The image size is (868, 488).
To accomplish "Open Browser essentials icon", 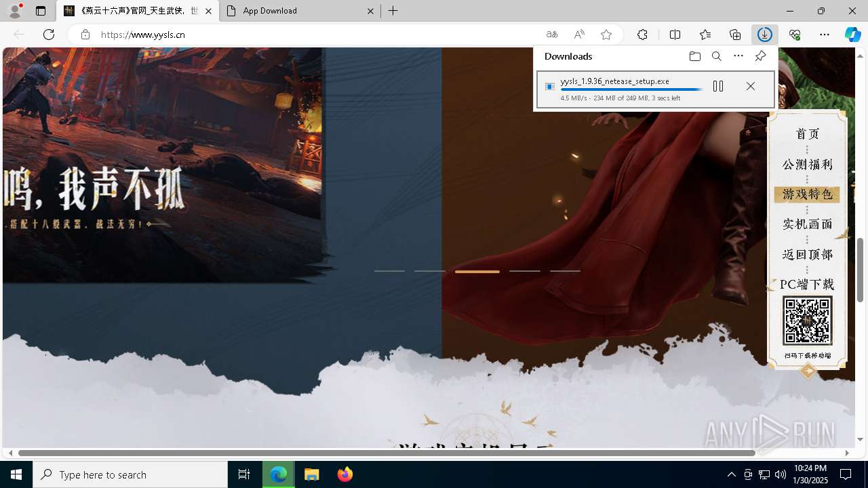I will pyautogui.click(x=795, y=35).
